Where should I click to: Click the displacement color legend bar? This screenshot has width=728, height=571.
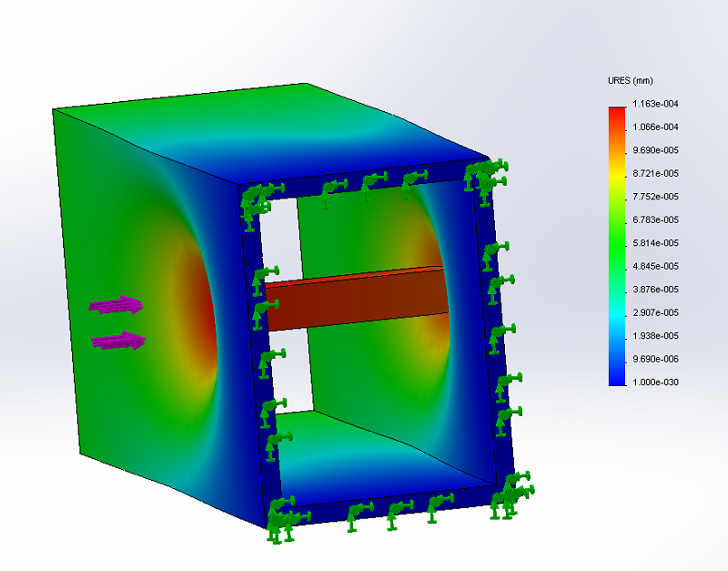pos(618,246)
